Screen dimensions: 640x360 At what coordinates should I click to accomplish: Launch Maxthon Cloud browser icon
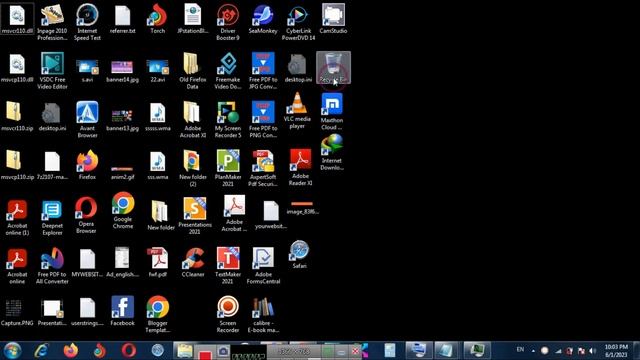point(332,111)
